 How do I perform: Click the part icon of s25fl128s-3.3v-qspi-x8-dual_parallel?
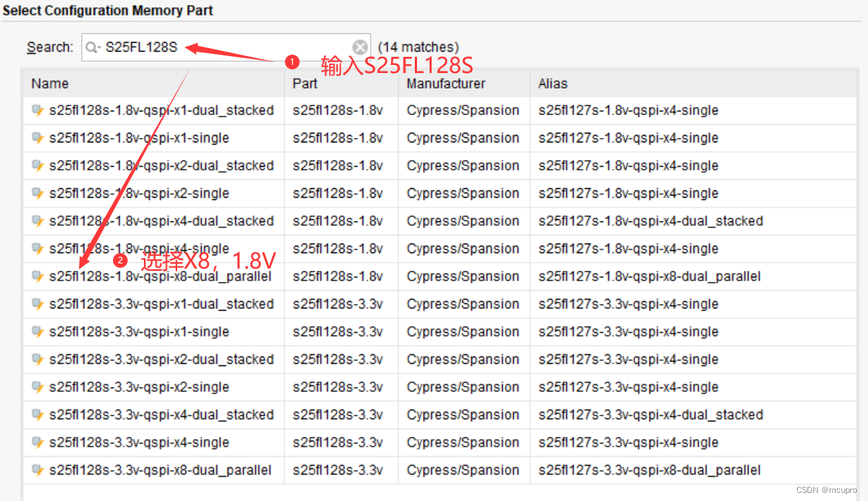point(38,470)
